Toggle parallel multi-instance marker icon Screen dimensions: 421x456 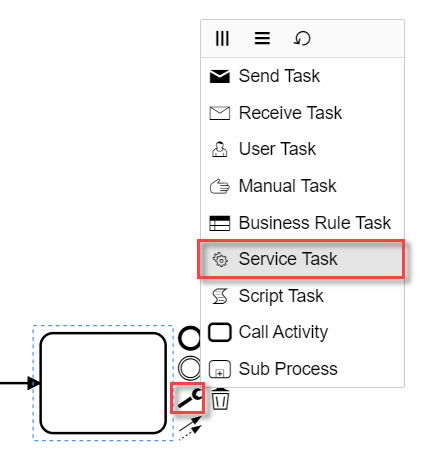click(222, 38)
